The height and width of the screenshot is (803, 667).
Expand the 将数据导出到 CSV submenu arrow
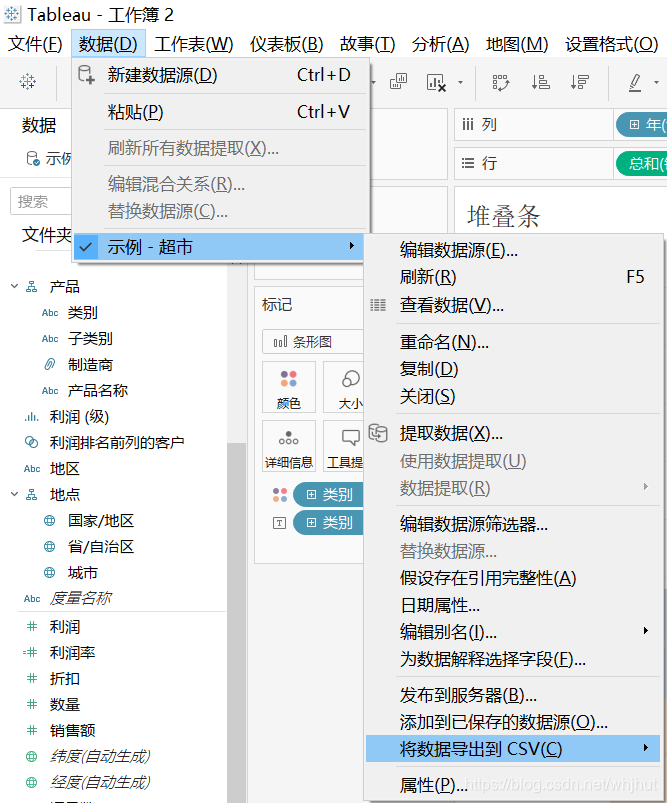tap(646, 748)
